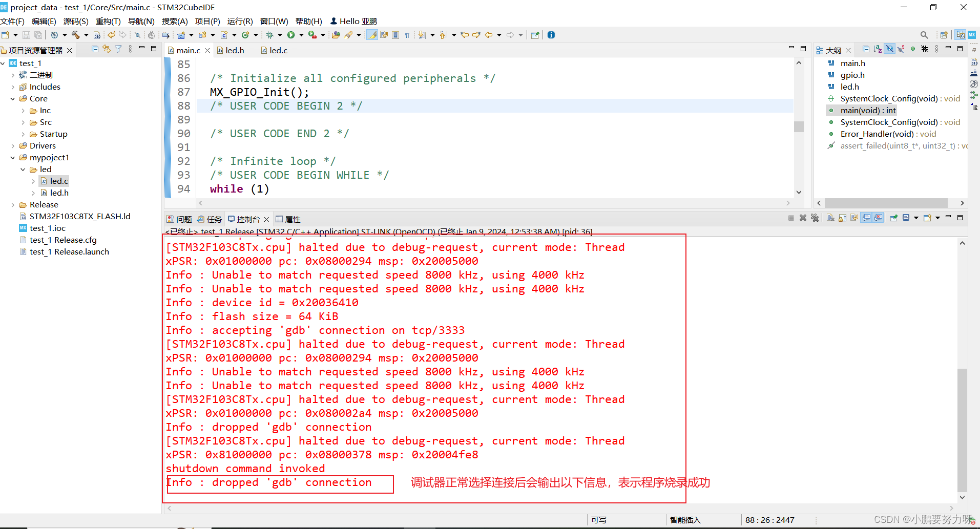Click the code line MX_GPIO_Init();

[259, 92]
